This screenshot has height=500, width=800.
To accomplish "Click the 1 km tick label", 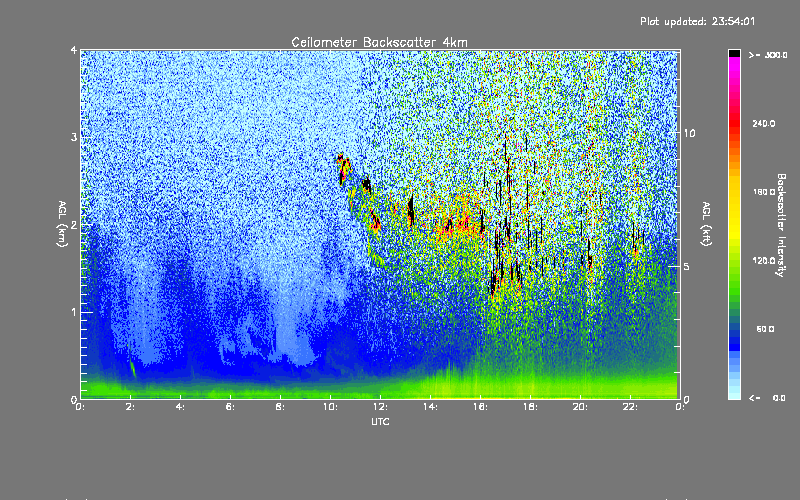I will pyautogui.click(x=74, y=312).
